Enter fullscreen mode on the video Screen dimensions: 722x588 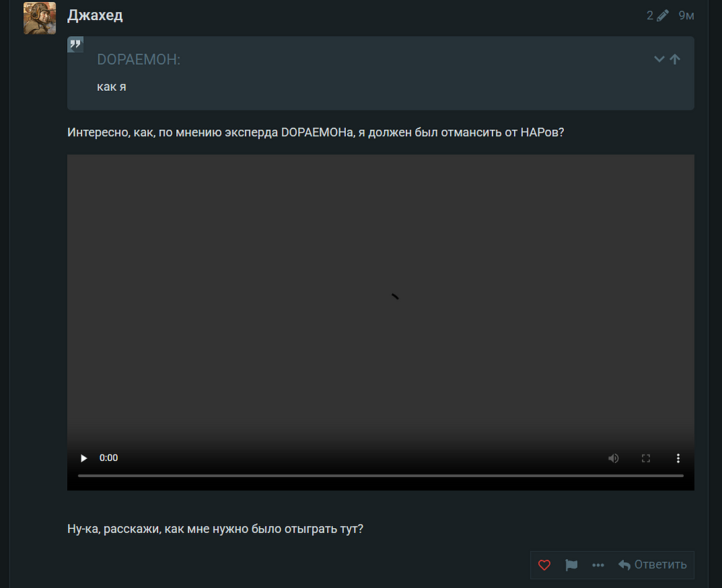pyautogui.click(x=645, y=458)
